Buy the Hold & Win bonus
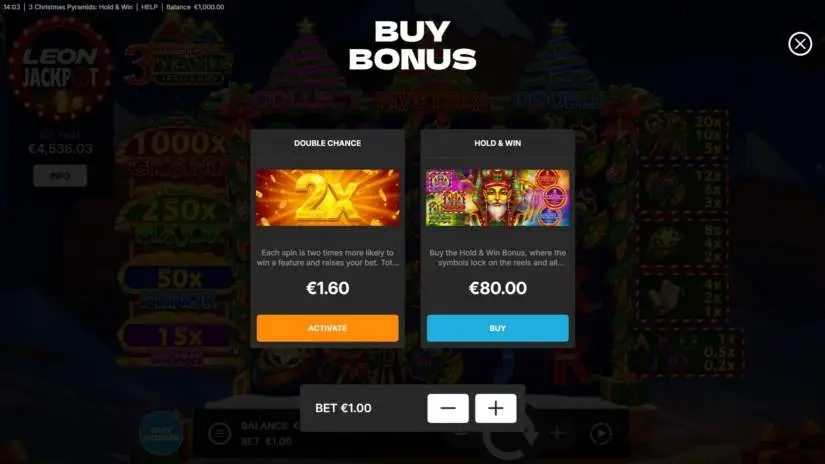Image resolution: width=825 pixels, height=464 pixels. tap(497, 328)
